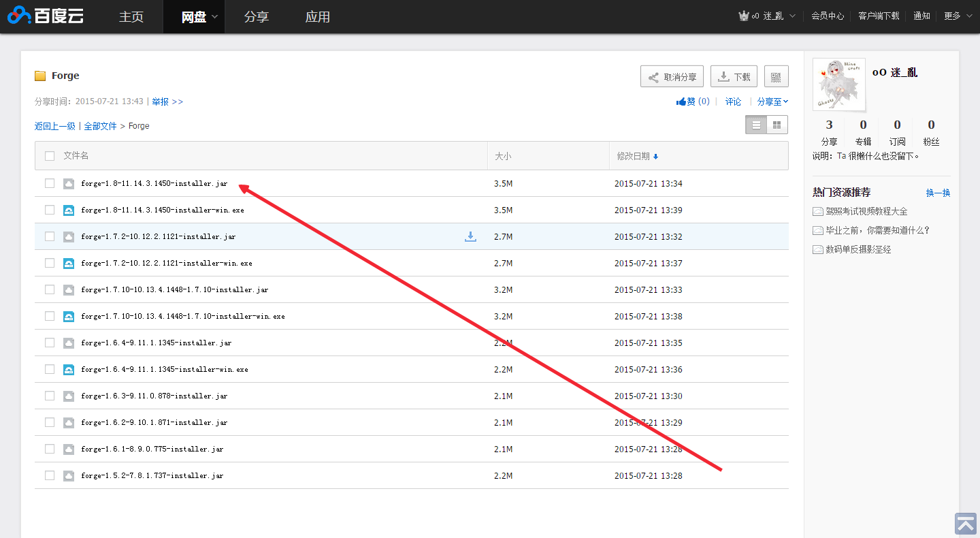
Task: Open 驾照考试视频教程大全 recommendation
Action: point(866,211)
